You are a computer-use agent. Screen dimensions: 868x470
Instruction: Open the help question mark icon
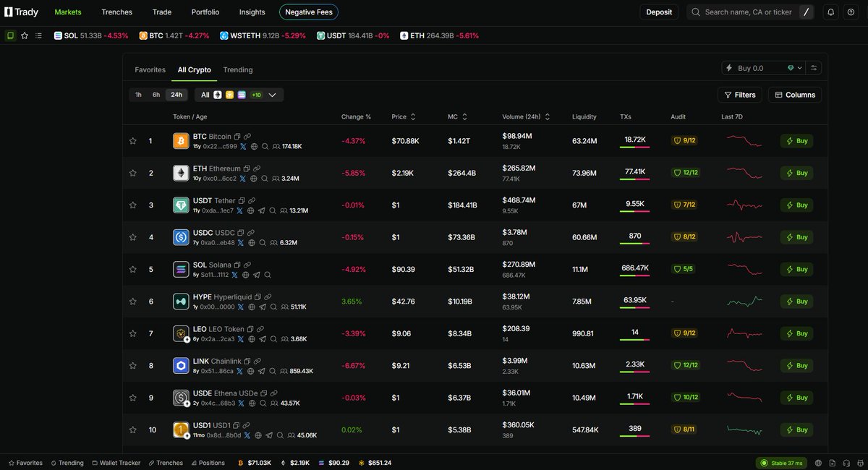click(851, 12)
